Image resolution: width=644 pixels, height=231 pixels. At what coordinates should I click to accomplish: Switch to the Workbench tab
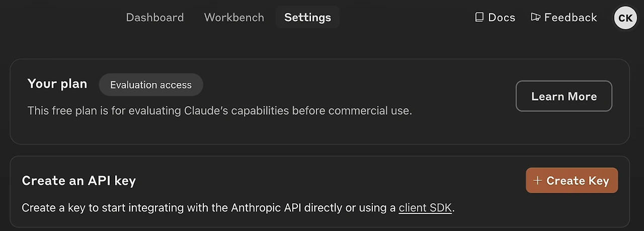pos(234,18)
